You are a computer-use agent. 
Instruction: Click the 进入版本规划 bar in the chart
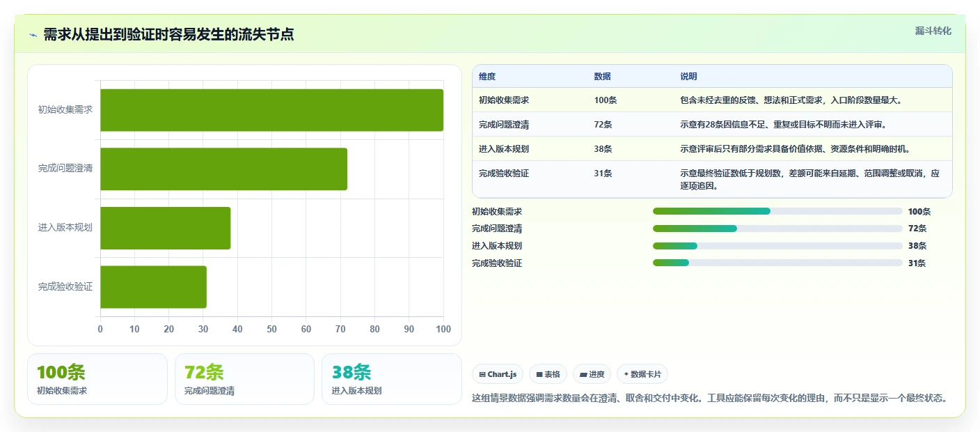165,228
